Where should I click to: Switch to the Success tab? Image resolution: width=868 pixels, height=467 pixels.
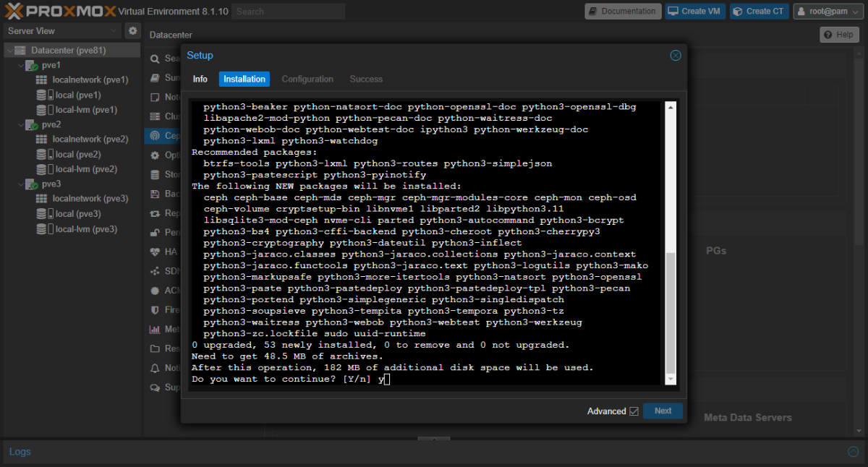(x=366, y=79)
